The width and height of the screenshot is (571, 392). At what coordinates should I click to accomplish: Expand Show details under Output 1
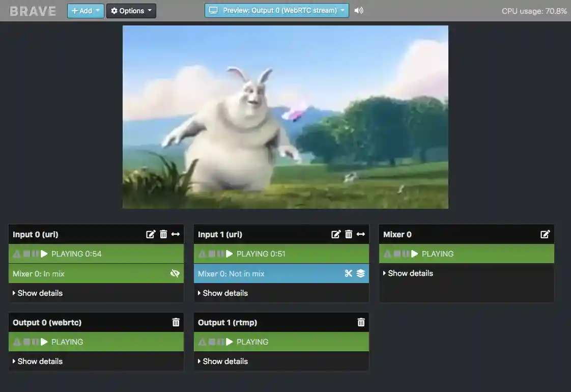coord(222,361)
